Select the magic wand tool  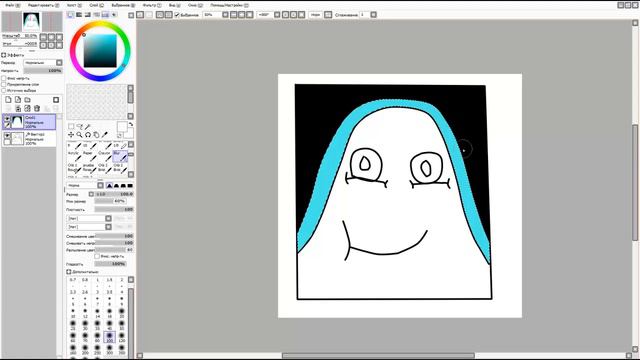(88, 127)
